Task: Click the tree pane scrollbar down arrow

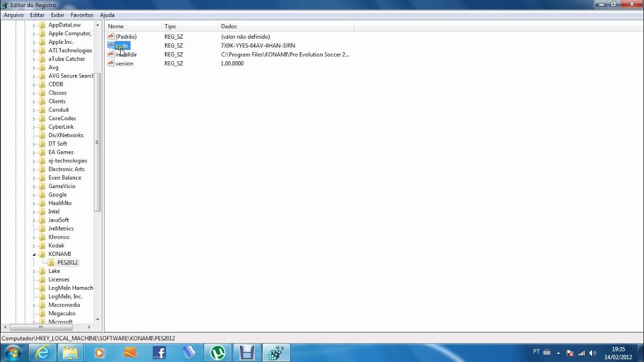Action: tap(98, 319)
